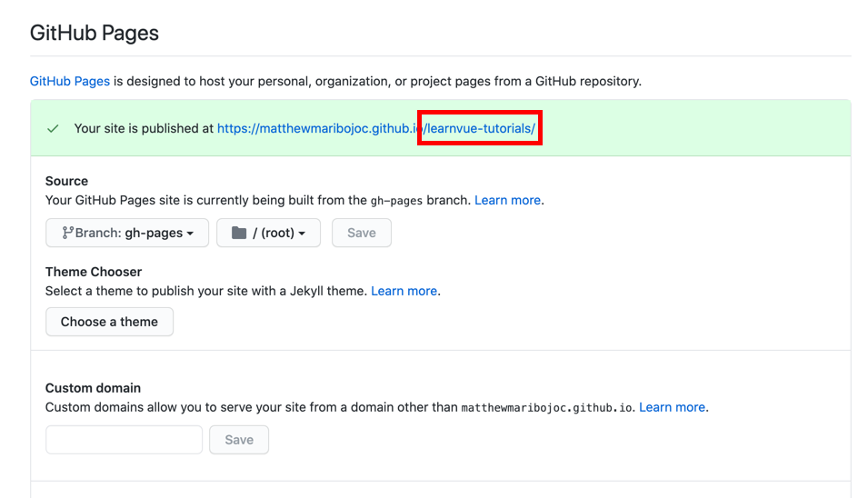The width and height of the screenshot is (868, 498).
Task: Open Learn more link under Source
Action: pyautogui.click(x=508, y=200)
